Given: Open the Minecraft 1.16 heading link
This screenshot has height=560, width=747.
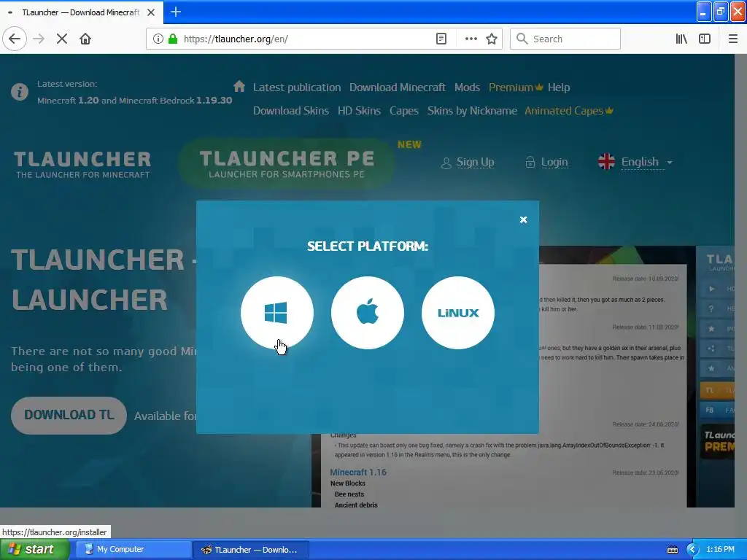Looking at the screenshot, I should point(358,472).
